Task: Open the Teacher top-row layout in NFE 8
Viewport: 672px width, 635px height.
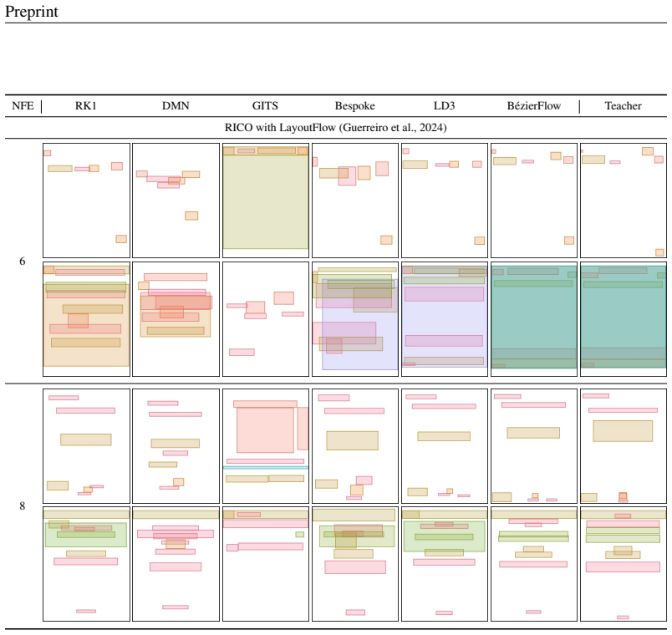Action: [x=624, y=446]
